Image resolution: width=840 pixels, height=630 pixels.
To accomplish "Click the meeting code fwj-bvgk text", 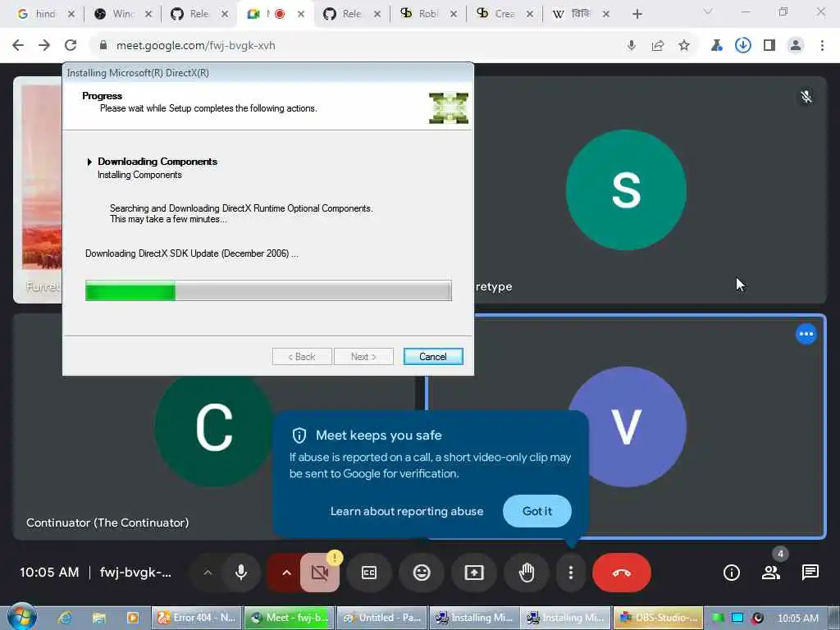I will tap(135, 572).
